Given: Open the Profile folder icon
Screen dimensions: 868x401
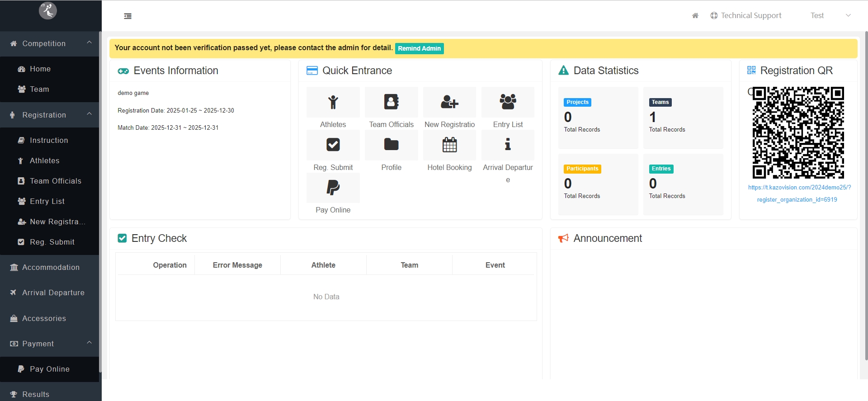Looking at the screenshot, I should click(x=391, y=145).
